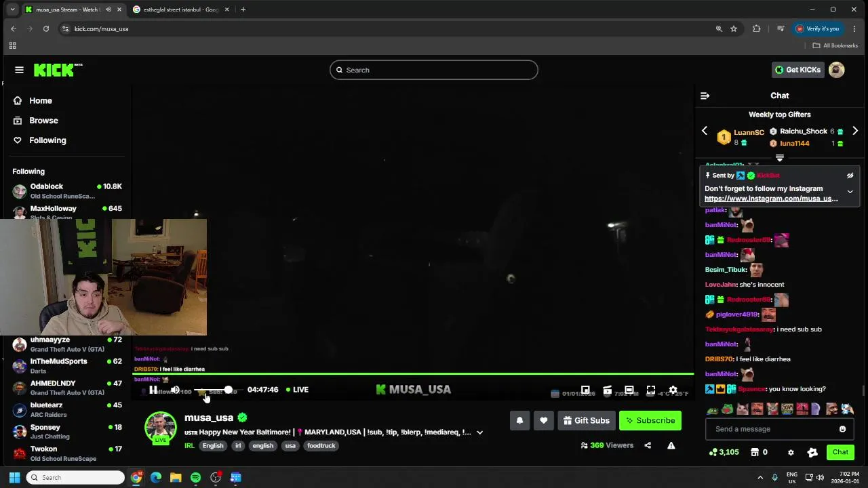This screenshot has width=868, height=488.
Task: Jump to LIVE in the player
Action: pos(297,390)
